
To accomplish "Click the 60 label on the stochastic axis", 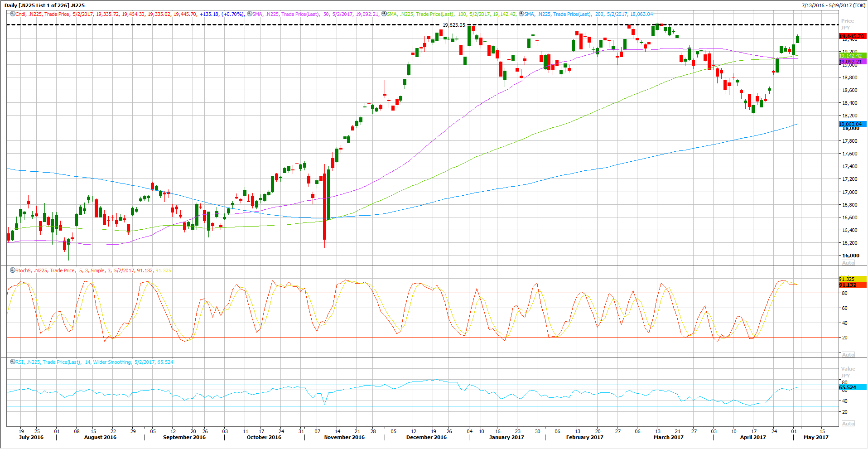I will (844, 308).
